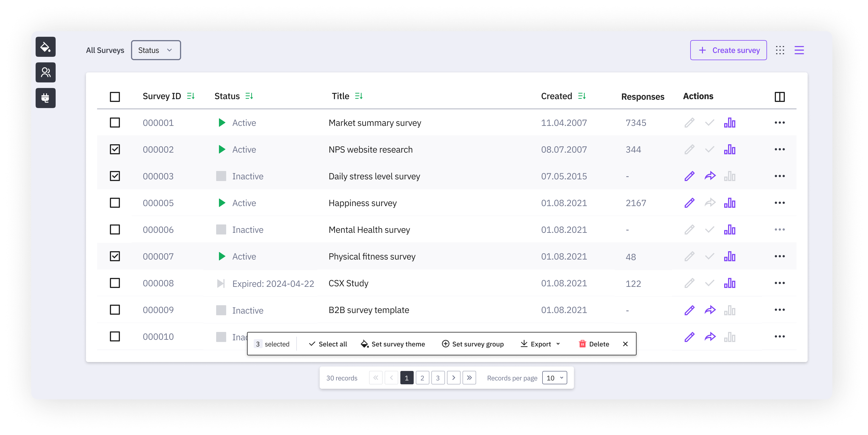Open more options for Daily stress level survey

tap(780, 176)
